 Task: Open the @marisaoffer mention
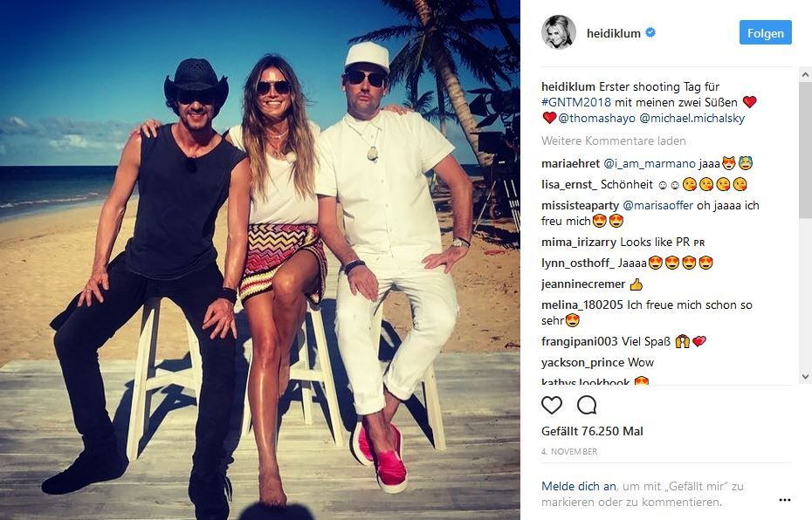point(657,205)
